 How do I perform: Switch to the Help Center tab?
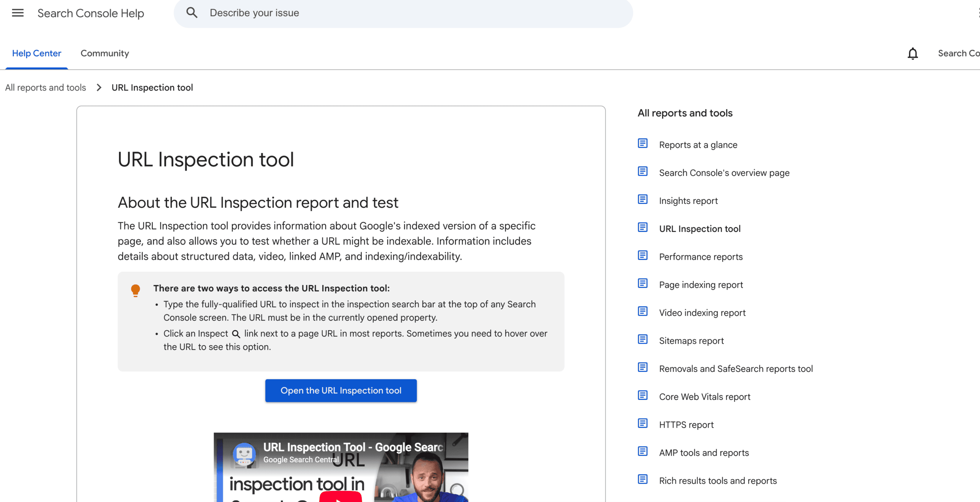coord(37,54)
